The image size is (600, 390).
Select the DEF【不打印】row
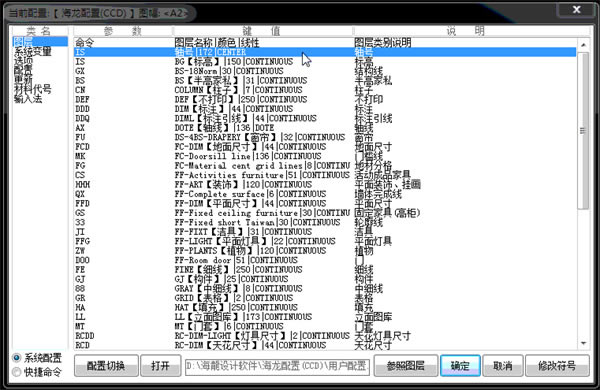[x=325, y=100]
